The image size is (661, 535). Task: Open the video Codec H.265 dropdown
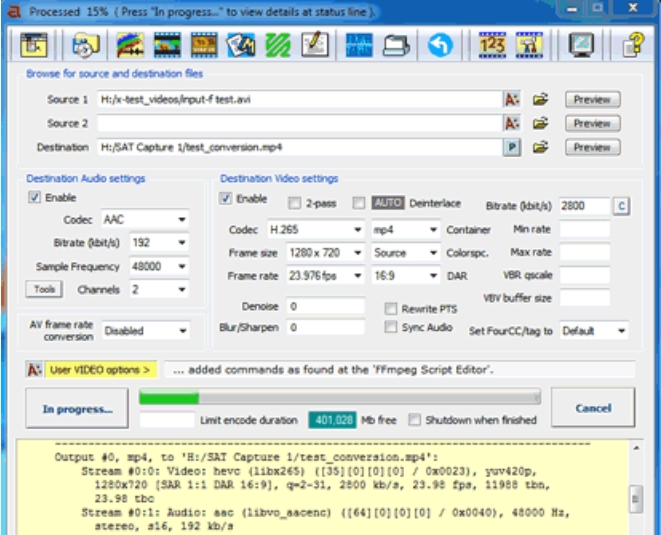click(316, 230)
